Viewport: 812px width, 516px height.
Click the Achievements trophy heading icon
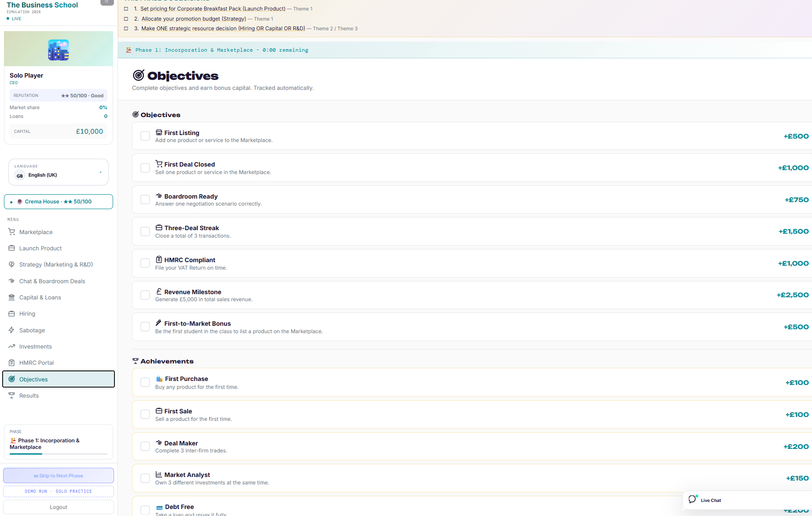(135, 361)
